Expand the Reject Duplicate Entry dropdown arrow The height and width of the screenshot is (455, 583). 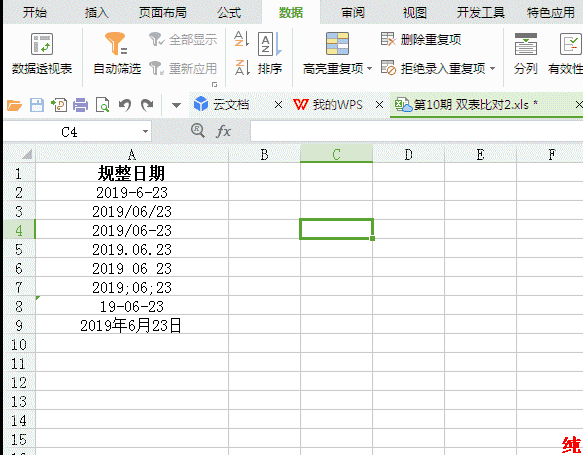(492, 68)
